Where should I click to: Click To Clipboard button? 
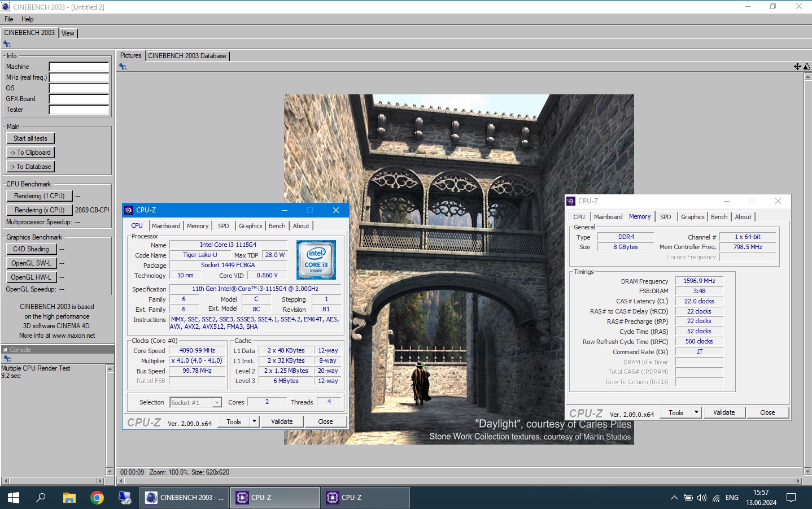pos(30,153)
